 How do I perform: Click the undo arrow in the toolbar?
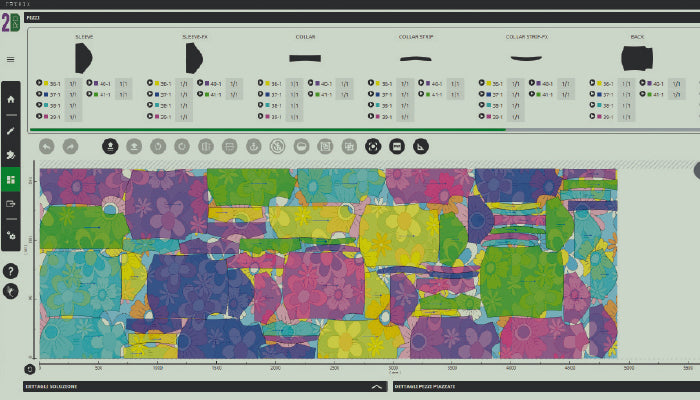pos(47,146)
